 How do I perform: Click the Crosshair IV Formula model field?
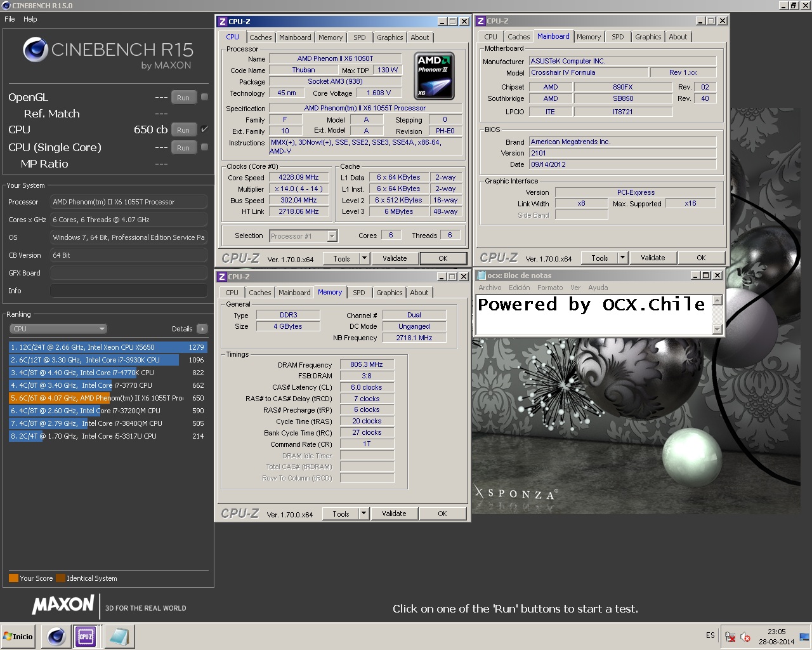(589, 73)
